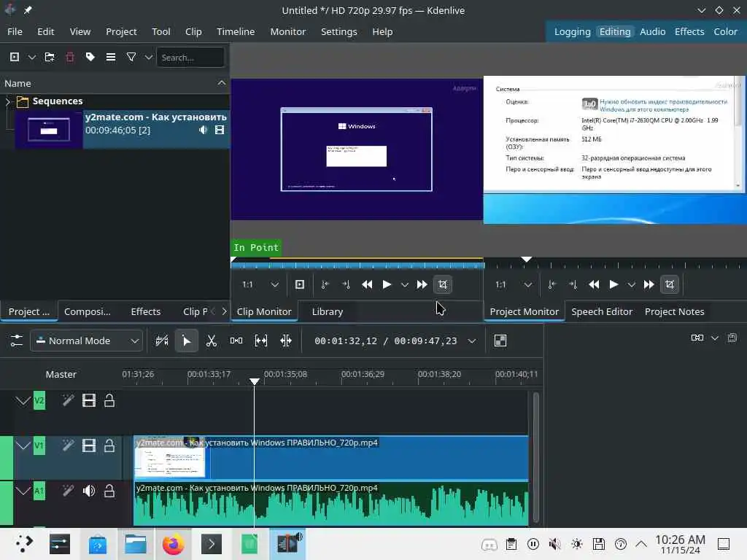Click the Master button above tracks
This screenshot has width=747, height=560.
61,374
